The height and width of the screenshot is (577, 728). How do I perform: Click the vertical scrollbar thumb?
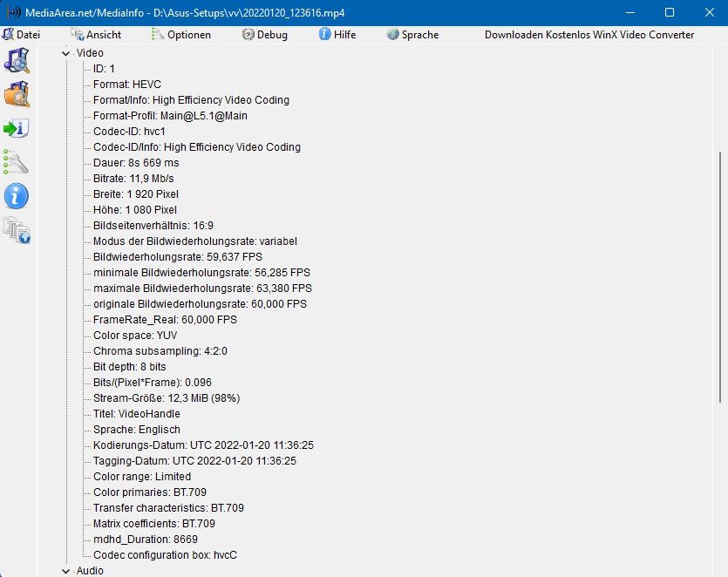720,276
